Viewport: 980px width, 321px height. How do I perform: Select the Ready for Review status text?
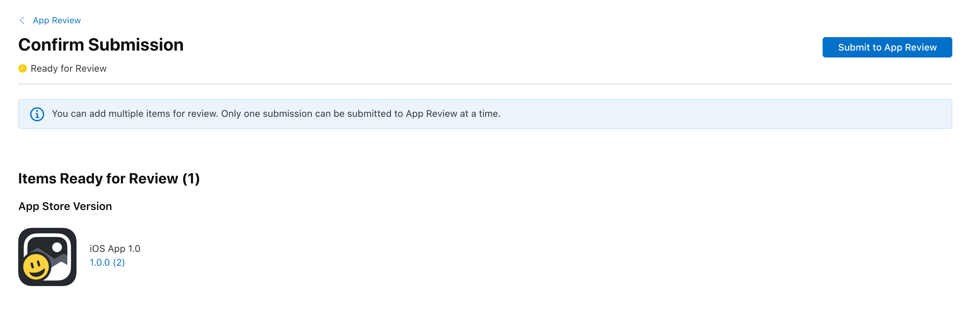pyautogui.click(x=68, y=68)
